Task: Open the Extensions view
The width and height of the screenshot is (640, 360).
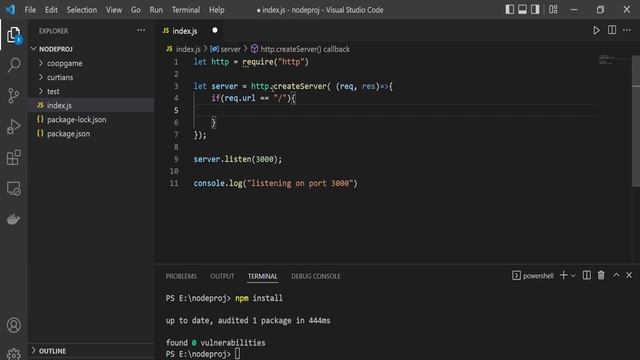Action: (14, 158)
